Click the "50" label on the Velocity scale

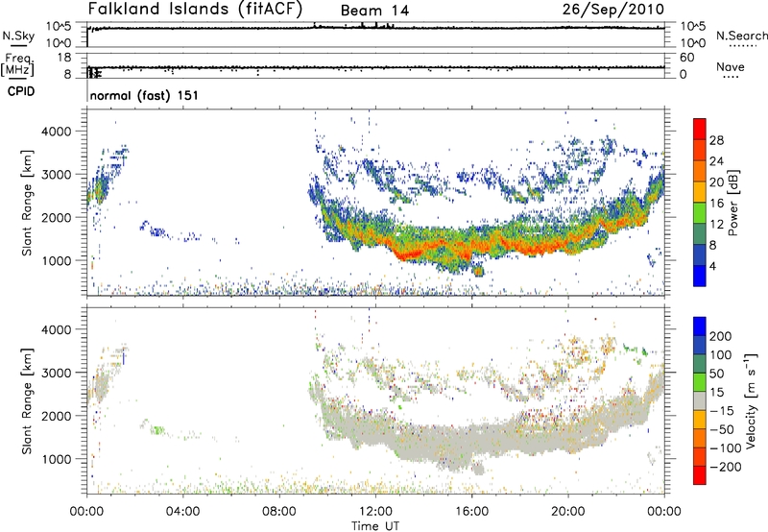pos(716,374)
